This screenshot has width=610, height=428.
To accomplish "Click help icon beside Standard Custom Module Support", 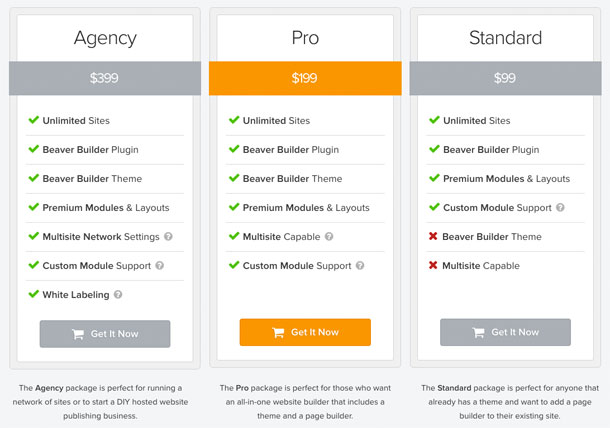I will click(x=560, y=208).
